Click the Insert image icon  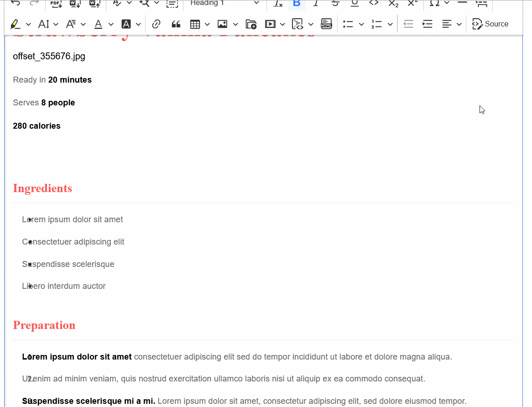pyautogui.click(x=223, y=24)
